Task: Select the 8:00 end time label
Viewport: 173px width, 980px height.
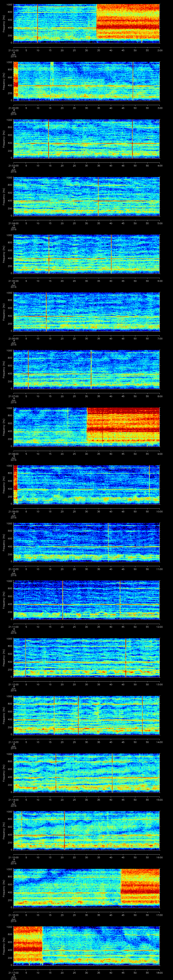Action: click(x=160, y=396)
